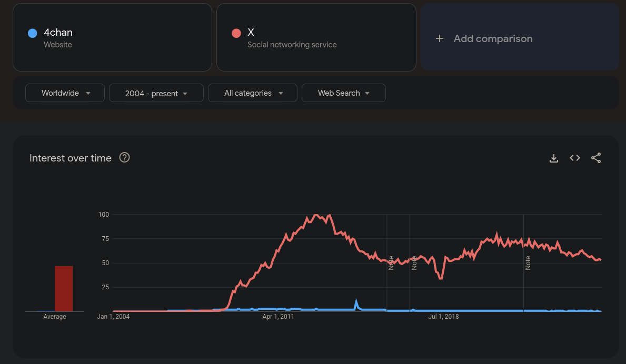Select the second Note marker on the chart
626x364 pixels.
pos(414,263)
